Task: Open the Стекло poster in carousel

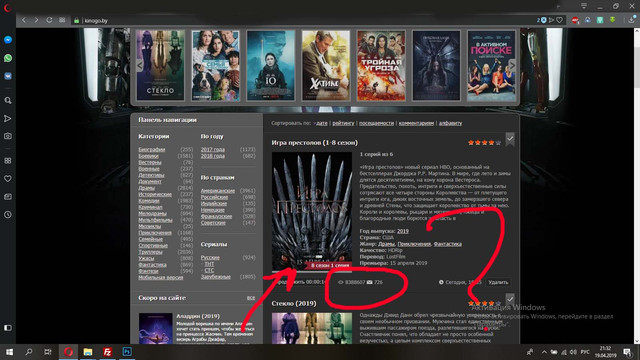Action: (x=160, y=65)
